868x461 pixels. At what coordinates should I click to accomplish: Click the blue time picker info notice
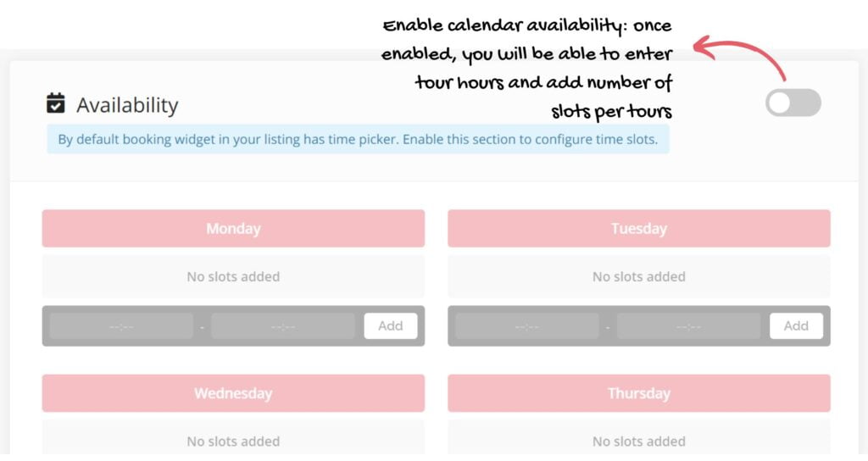[x=359, y=139]
